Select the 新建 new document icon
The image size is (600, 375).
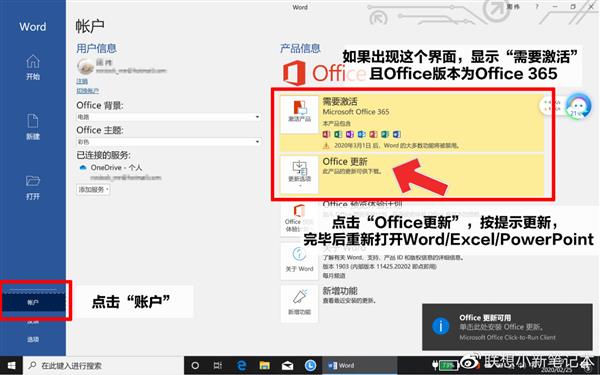(x=33, y=127)
